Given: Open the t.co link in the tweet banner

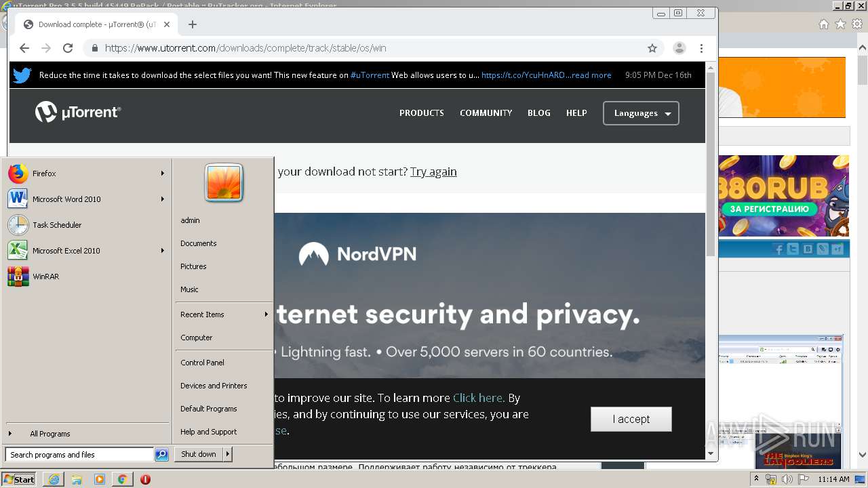Looking at the screenshot, I should [x=523, y=75].
